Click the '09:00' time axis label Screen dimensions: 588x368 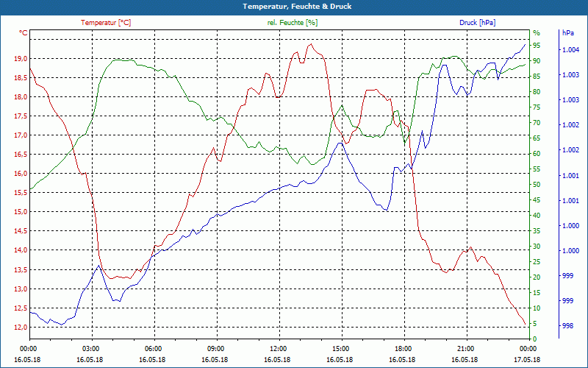coord(215,348)
